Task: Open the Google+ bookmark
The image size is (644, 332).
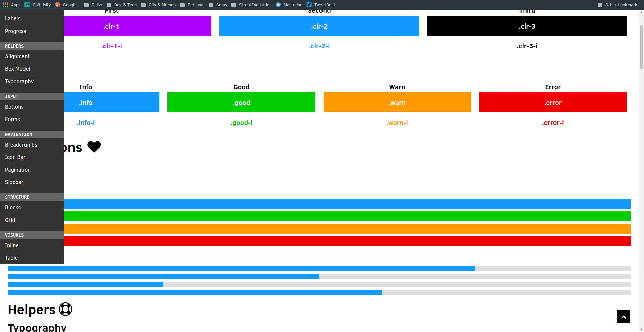Action: (67, 5)
